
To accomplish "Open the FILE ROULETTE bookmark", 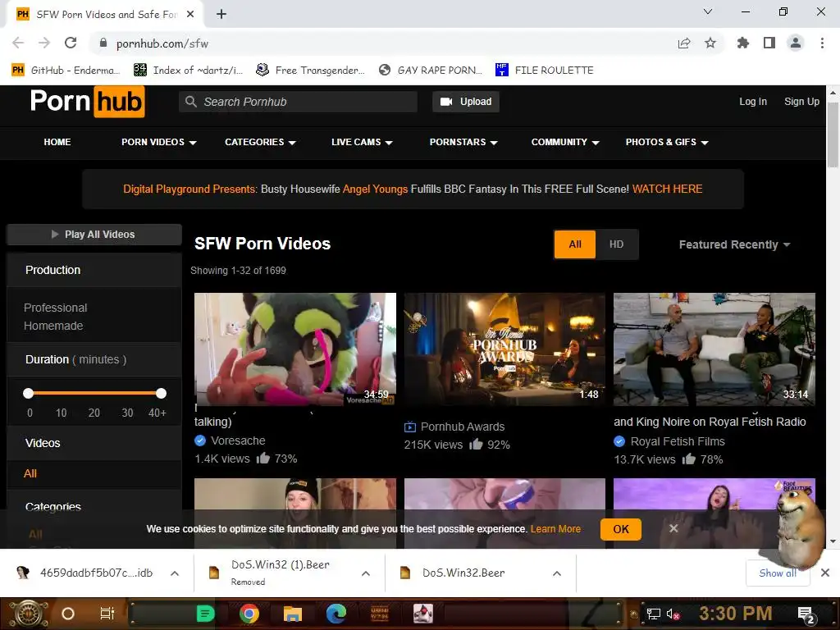I will pos(545,71).
